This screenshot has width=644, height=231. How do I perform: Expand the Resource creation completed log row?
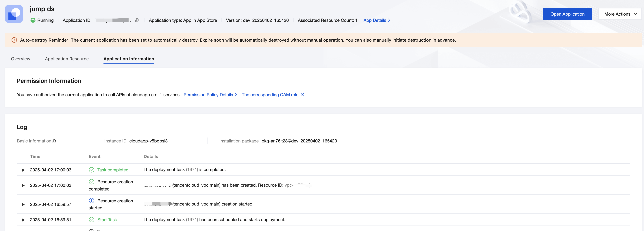[x=23, y=186]
